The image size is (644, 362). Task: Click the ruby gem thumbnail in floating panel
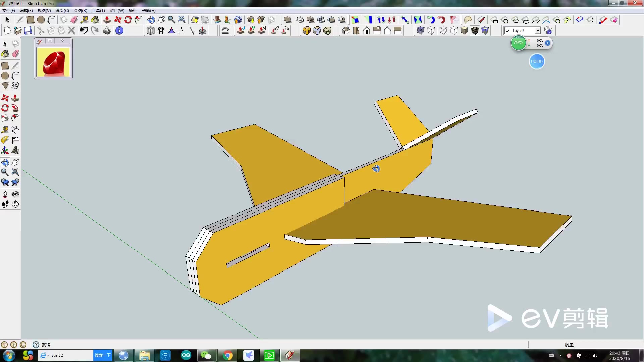tap(53, 62)
